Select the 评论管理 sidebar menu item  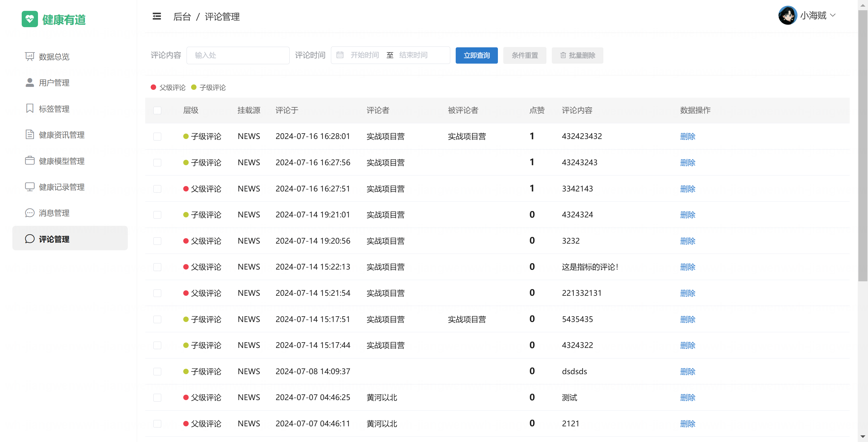pos(54,239)
